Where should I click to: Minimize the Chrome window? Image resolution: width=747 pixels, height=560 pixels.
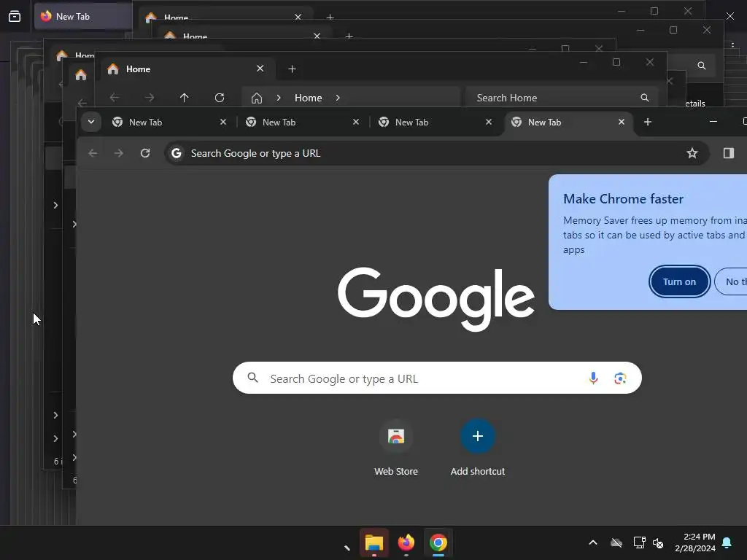[x=713, y=122]
